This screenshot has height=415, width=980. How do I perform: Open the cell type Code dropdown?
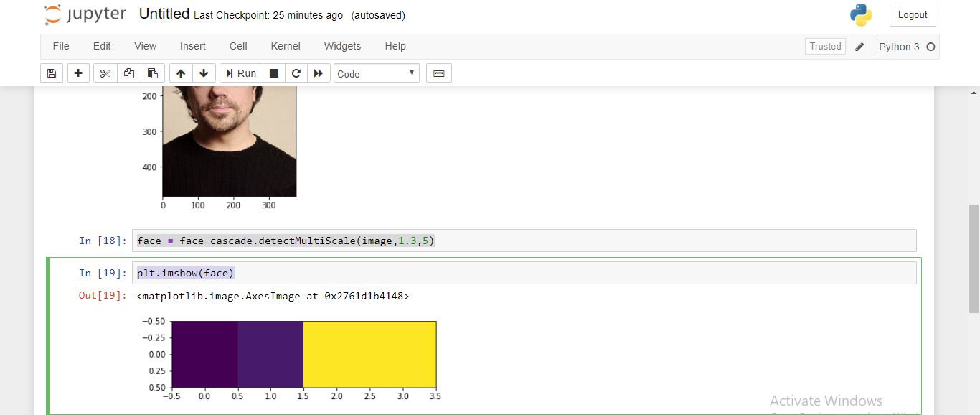tap(376, 73)
